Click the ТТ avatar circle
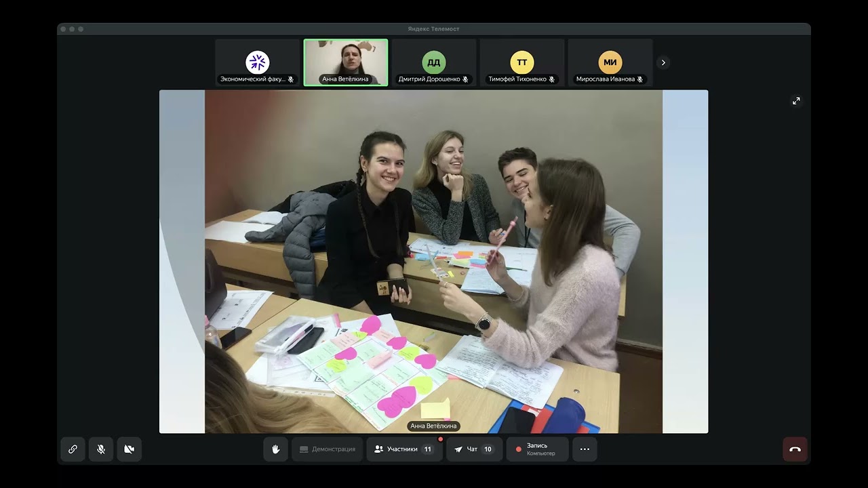This screenshot has height=488, width=868. (x=522, y=62)
